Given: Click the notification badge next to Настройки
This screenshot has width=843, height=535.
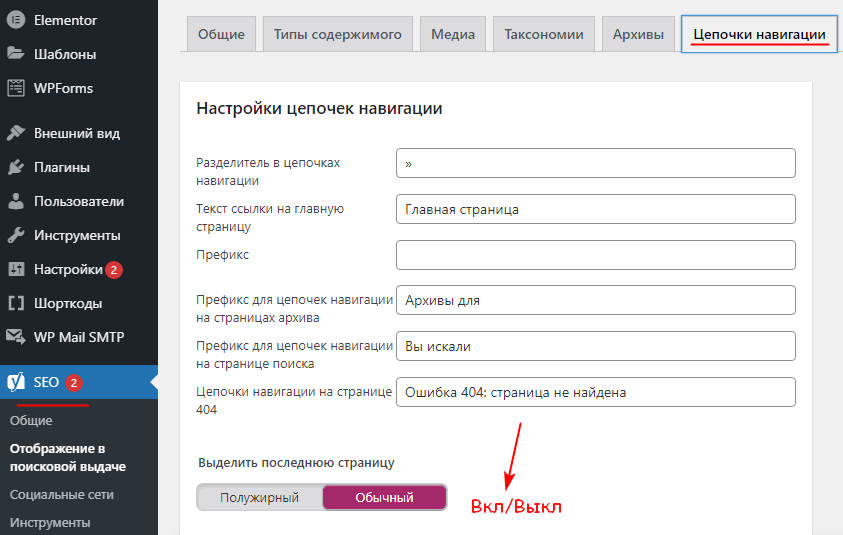Looking at the screenshot, I should pos(113,269).
